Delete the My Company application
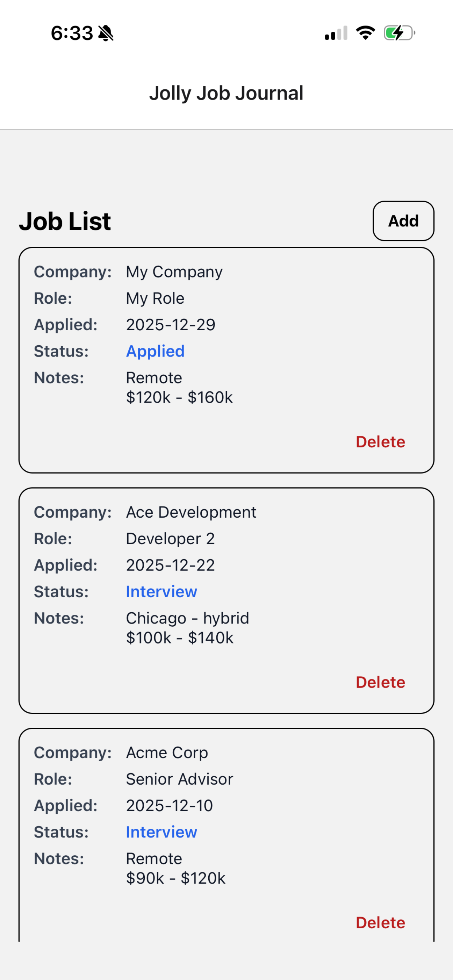 (380, 442)
